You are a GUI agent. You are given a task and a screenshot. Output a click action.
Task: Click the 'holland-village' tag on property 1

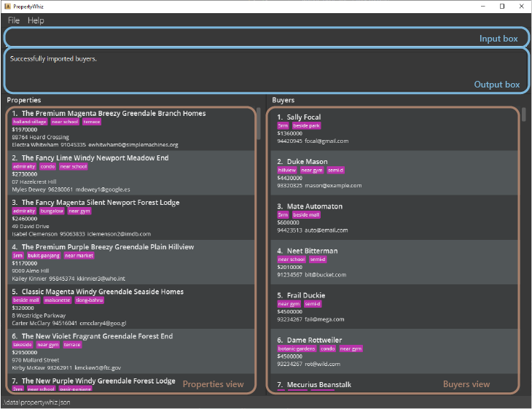tap(30, 122)
